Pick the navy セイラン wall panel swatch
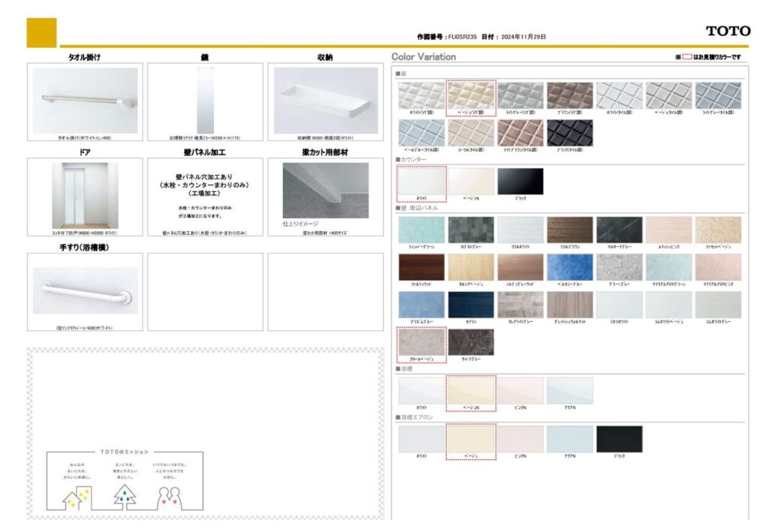 (471, 304)
